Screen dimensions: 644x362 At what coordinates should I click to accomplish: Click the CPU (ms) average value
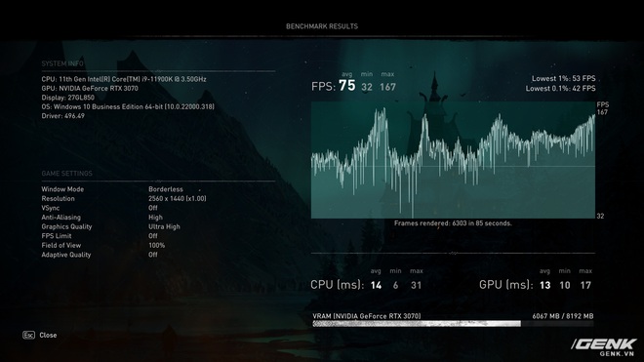[x=376, y=285]
